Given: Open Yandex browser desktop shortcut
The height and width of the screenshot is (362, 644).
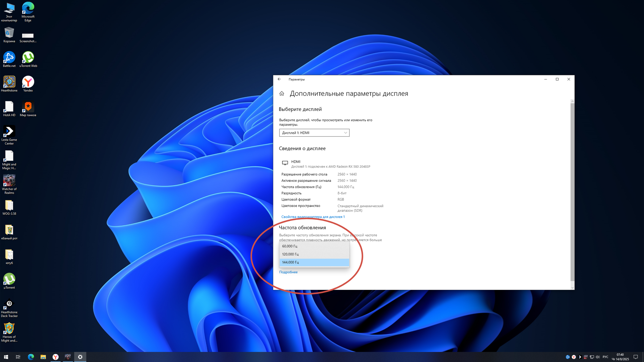Looking at the screenshot, I should click(x=28, y=82).
